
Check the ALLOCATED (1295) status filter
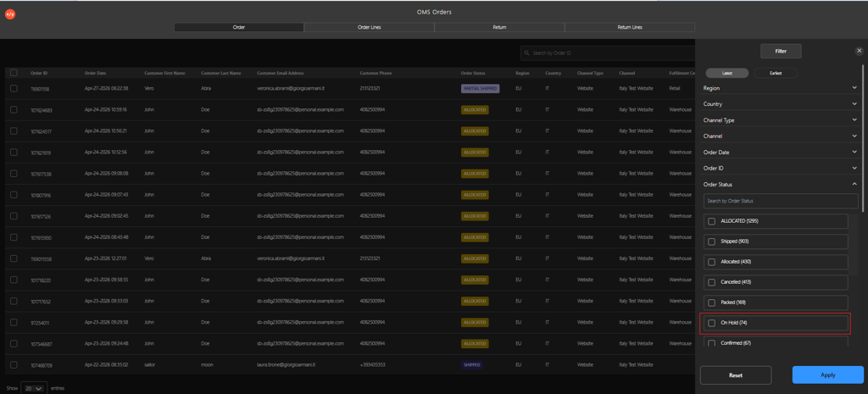pyautogui.click(x=712, y=221)
